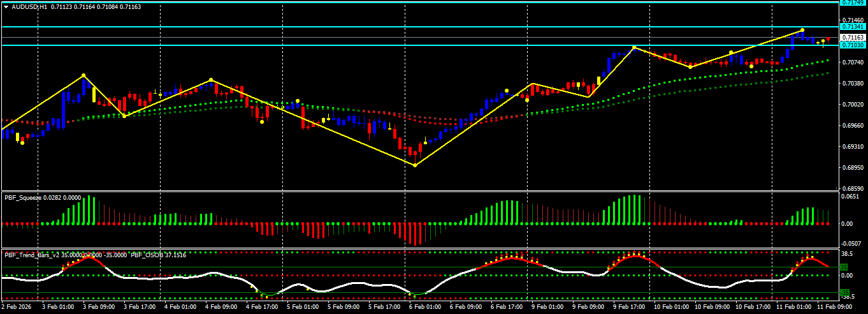The image size is (868, 314).
Task: Click the AUDUSD,H1 chart title text
Action: pyautogui.click(x=29, y=6)
